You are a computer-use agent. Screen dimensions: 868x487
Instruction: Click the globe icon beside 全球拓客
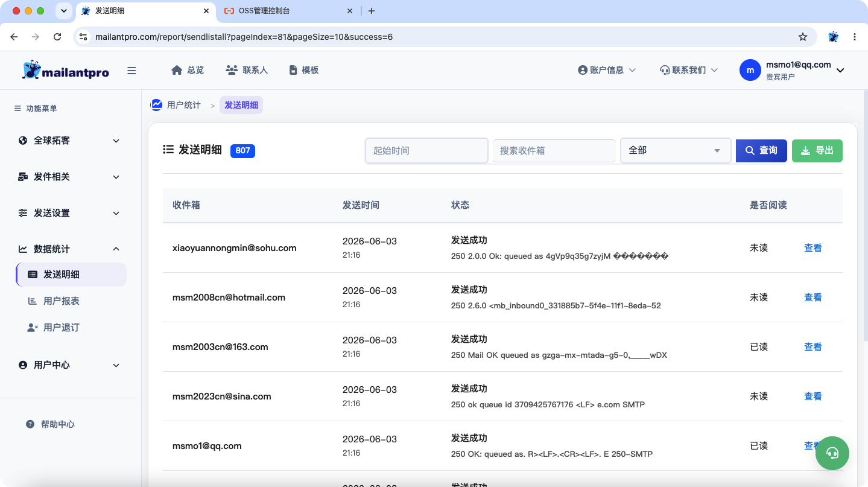click(x=23, y=141)
